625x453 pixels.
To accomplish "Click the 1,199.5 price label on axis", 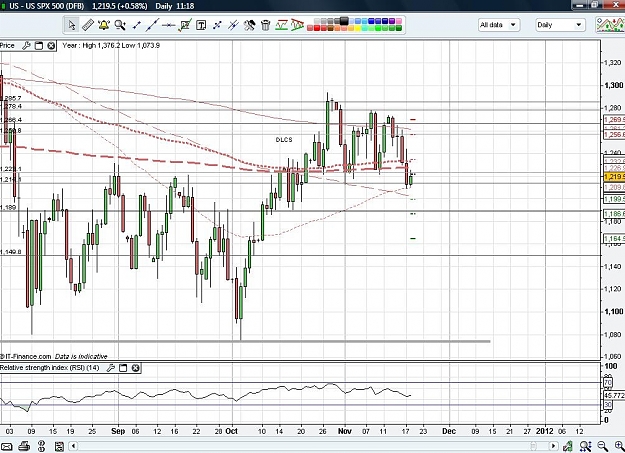I will pyautogui.click(x=614, y=199).
